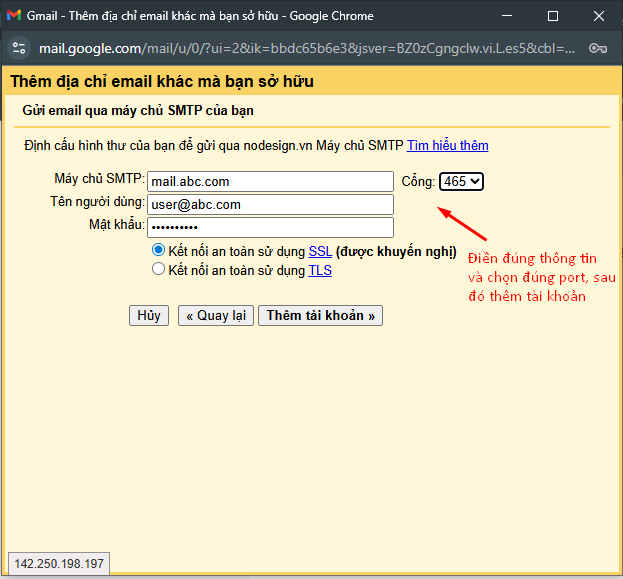Click the Gmail favicon in title bar
This screenshot has height=579, width=623.
14,17
